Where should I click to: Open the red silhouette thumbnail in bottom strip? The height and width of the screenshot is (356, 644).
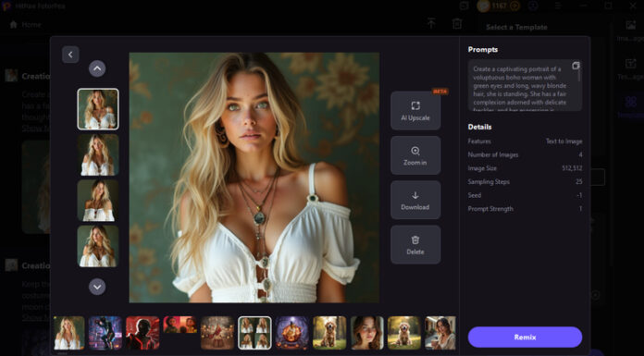[142, 333]
